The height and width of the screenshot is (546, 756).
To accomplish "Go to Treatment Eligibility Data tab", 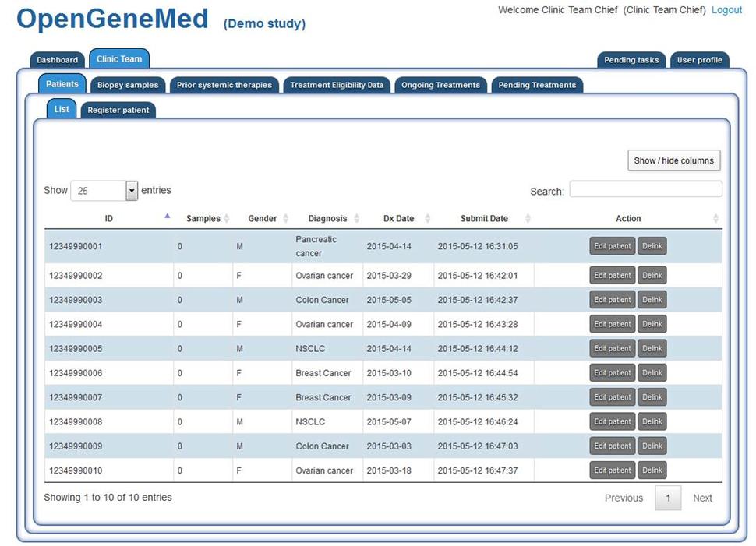I will click(337, 85).
